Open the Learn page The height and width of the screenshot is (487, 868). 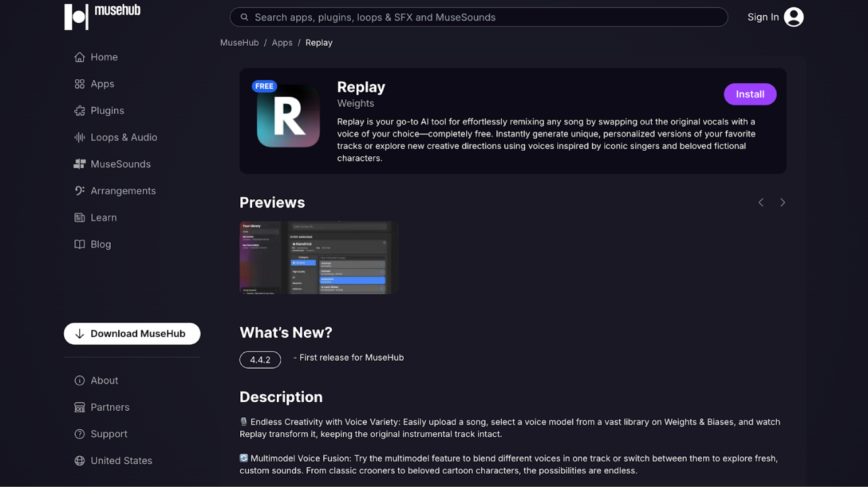pyautogui.click(x=104, y=217)
